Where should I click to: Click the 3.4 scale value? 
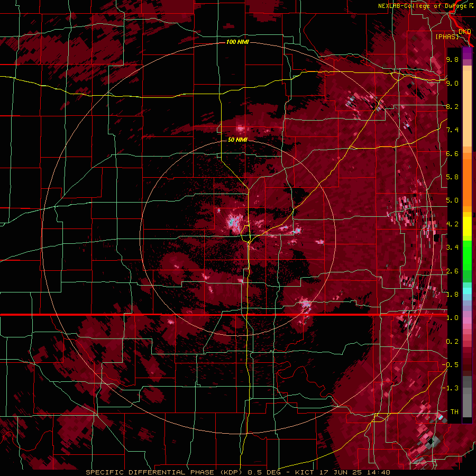pos(452,248)
